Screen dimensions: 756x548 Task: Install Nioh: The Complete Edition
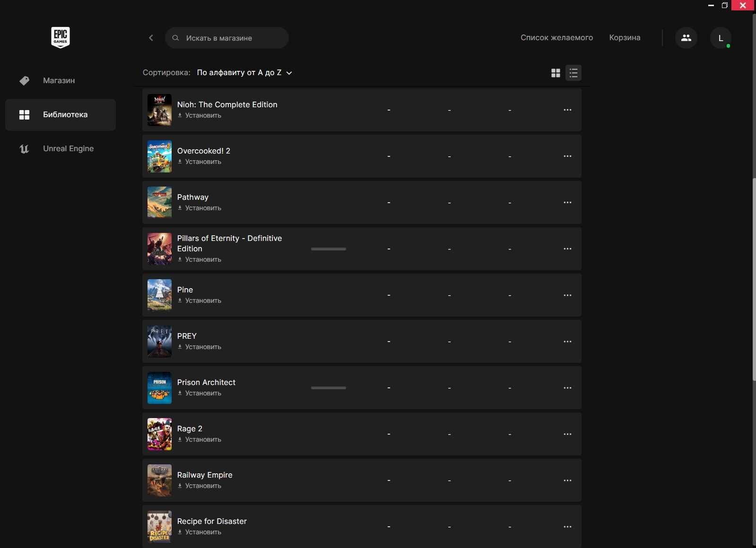(x=200, y=116)
